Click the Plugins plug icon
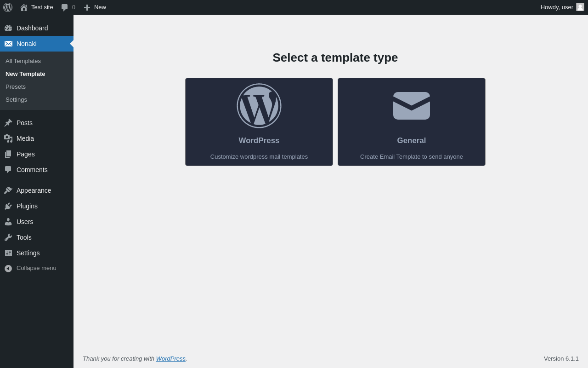 coord(8,206)
